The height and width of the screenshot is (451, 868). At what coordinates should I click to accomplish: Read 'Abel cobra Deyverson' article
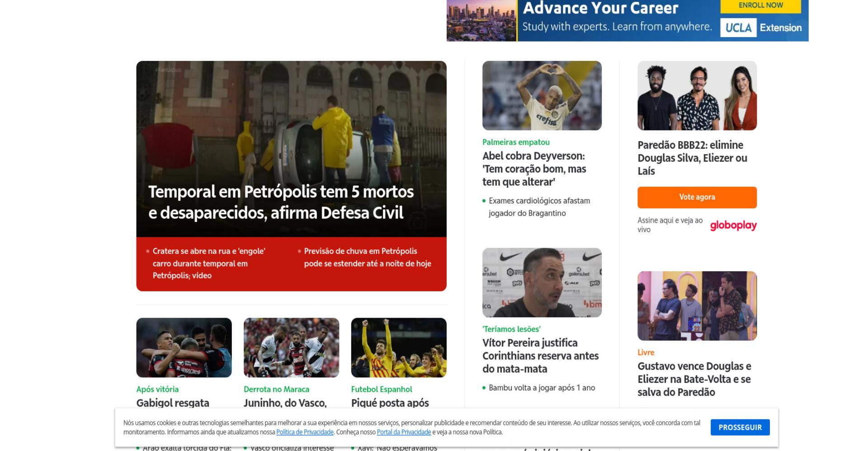click(x=534, y=169)
